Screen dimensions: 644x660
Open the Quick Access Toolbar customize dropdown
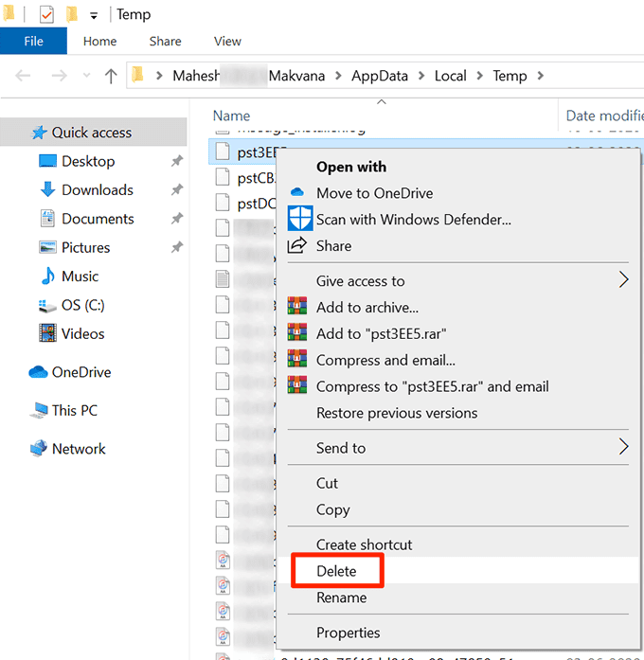point(93,16)
